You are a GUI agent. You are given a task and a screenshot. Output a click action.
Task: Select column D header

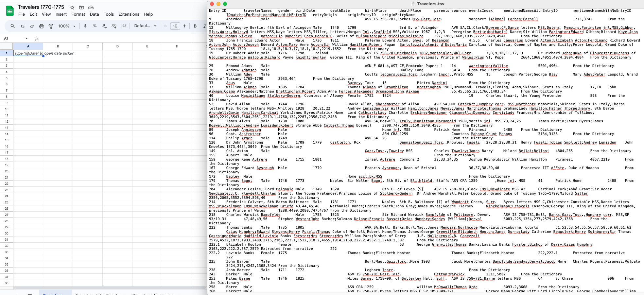coord(117,46)
